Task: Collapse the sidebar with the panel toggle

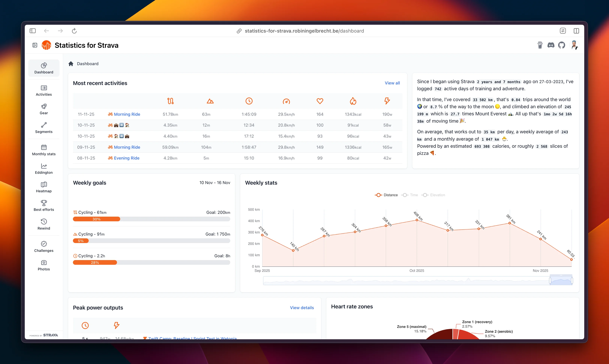Action: pos(35,45)
